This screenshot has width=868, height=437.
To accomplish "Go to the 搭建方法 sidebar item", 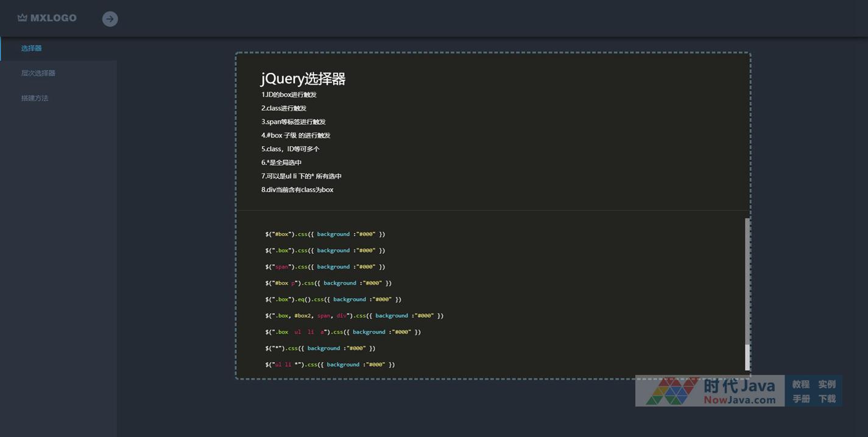I will [x=35, y=98].
